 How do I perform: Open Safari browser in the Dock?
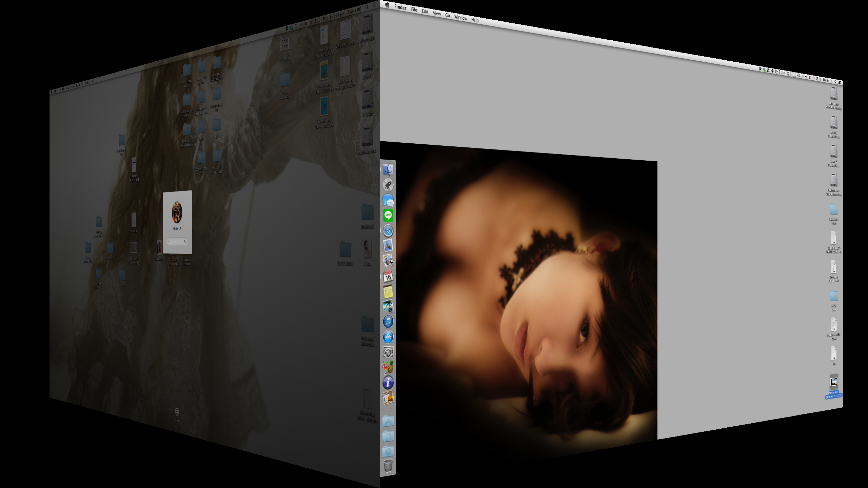coord(388,231)
